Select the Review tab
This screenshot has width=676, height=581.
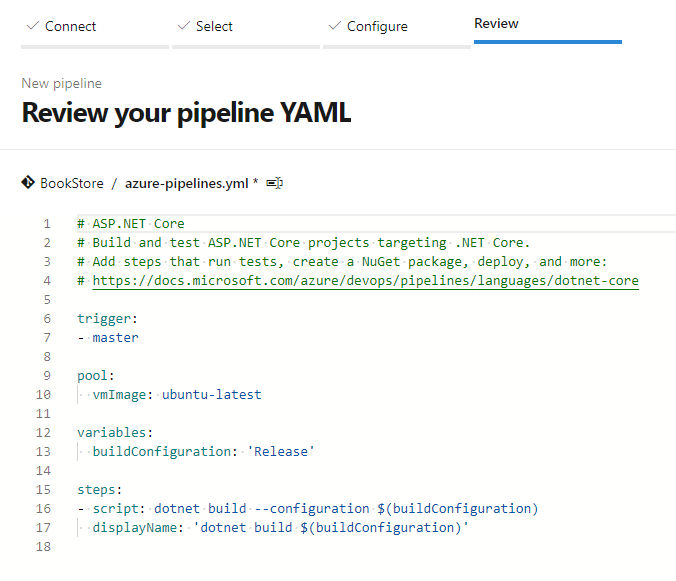(x=496, y=23)
